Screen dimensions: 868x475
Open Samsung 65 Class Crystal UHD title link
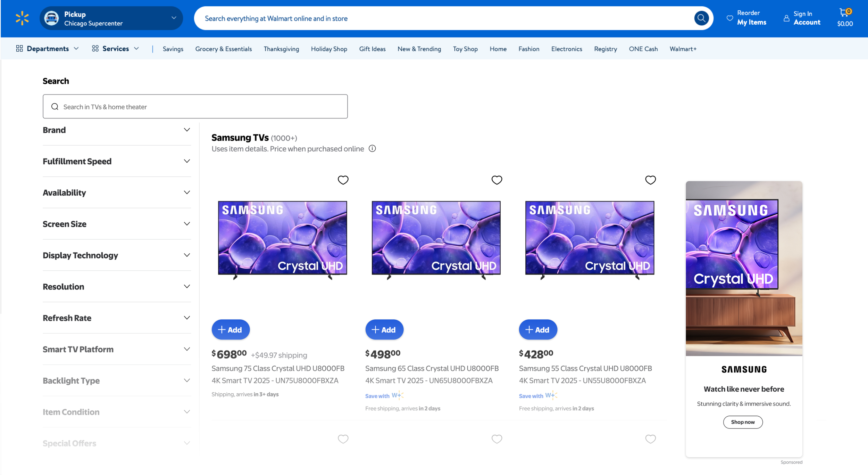432,374
